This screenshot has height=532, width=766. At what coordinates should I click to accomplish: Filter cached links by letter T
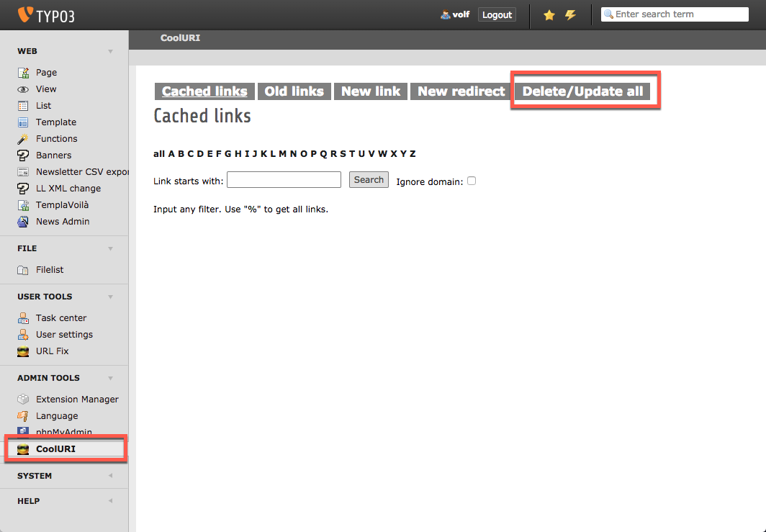tap(352, 154)
